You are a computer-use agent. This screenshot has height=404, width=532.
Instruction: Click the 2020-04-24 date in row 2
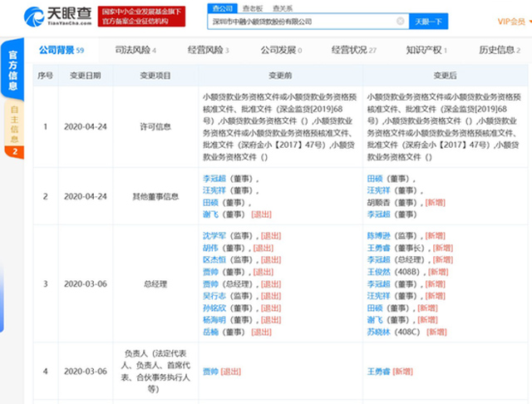[85, 197]
